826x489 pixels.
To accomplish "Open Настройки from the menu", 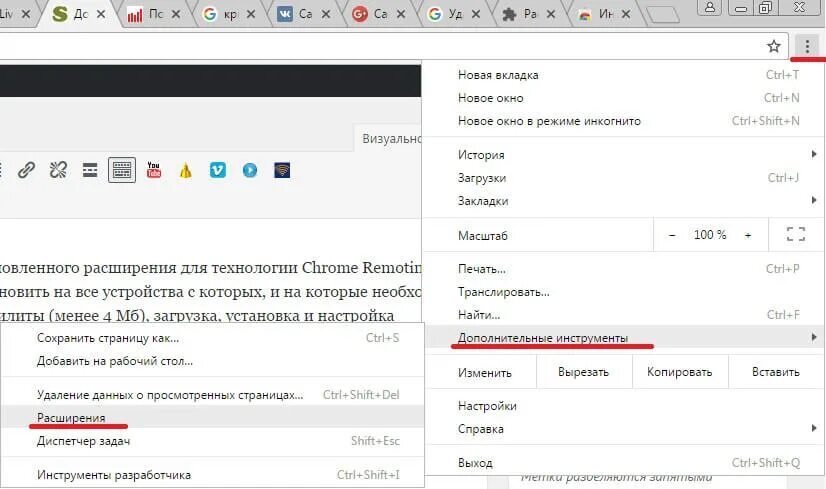I will 624,406.
